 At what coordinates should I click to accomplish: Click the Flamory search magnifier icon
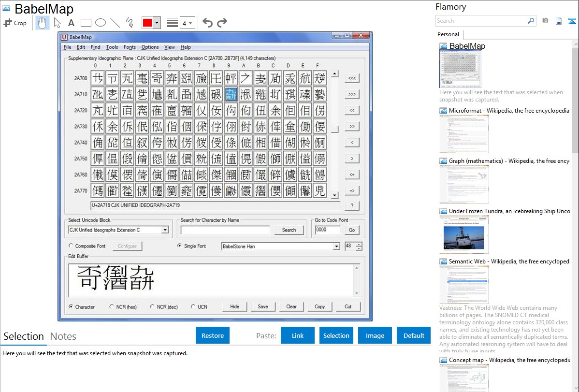[x=531, y=21]
